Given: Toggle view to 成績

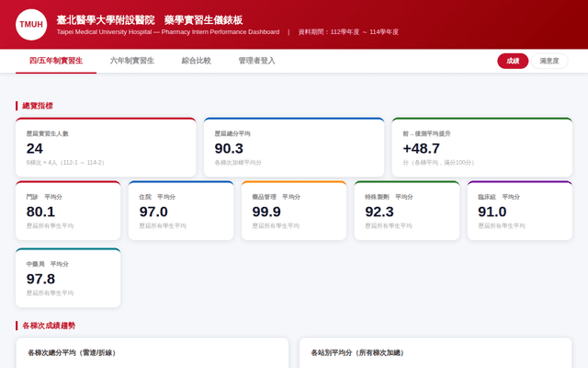Looking at the screenshot, I should pyautogui.click(x=513, y=62).
